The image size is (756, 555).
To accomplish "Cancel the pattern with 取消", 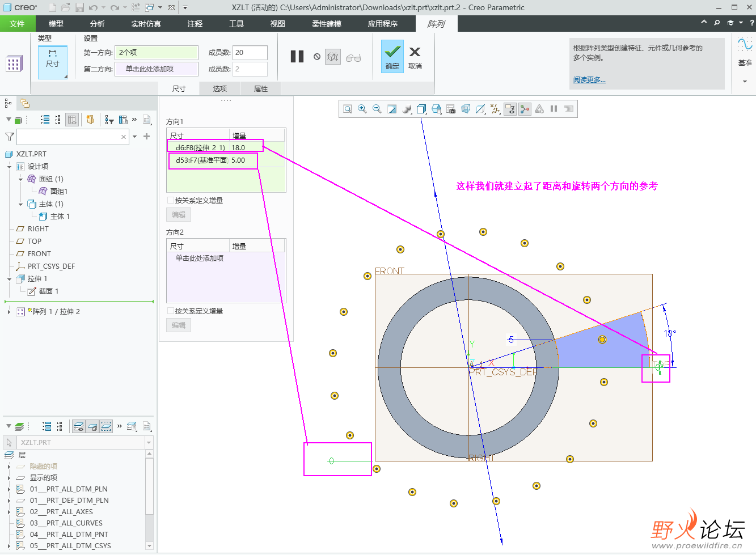I will (x=415, y=58).
